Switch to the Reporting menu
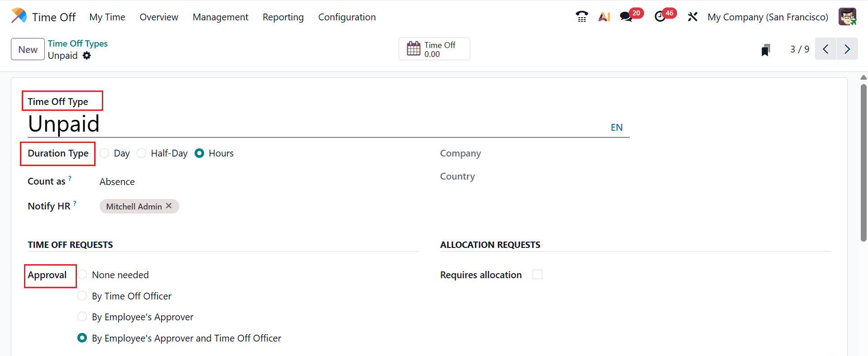This screenshot has height=356, width=868. coord(283,17)
